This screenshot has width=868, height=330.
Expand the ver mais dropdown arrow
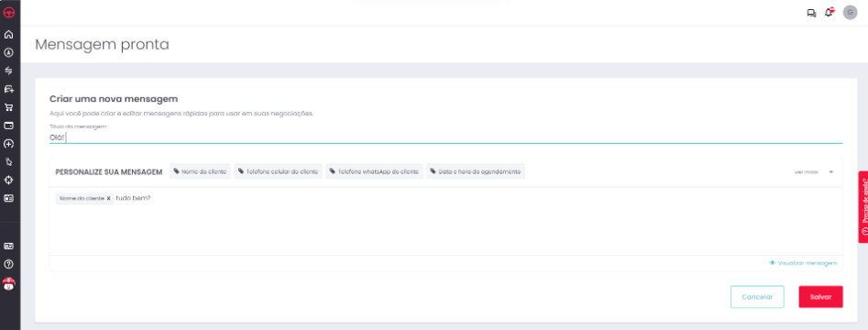point(831,172)
